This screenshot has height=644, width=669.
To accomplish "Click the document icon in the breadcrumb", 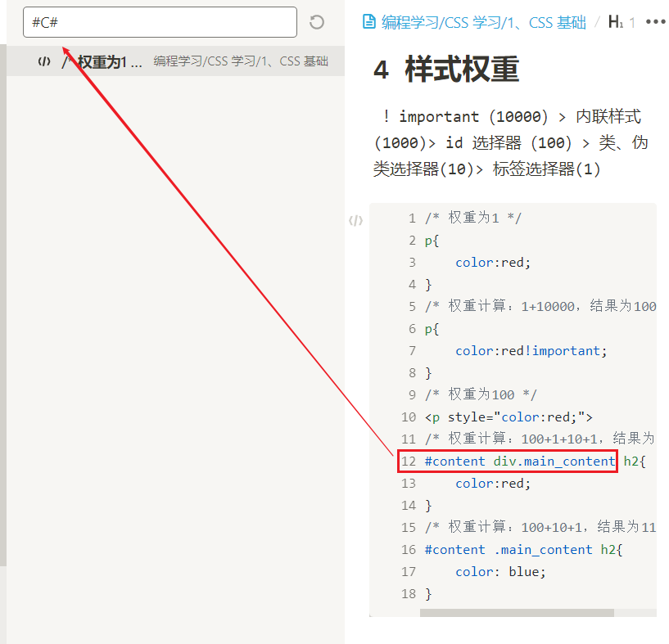I will 369,21.
